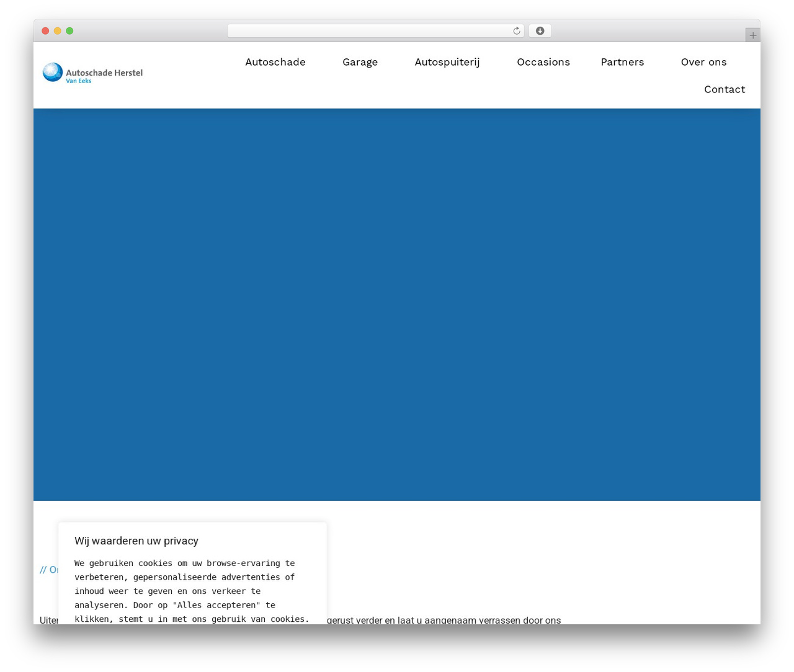Reload the page with the refresh icon
This screenshot has height=672, width=794.
516,31
